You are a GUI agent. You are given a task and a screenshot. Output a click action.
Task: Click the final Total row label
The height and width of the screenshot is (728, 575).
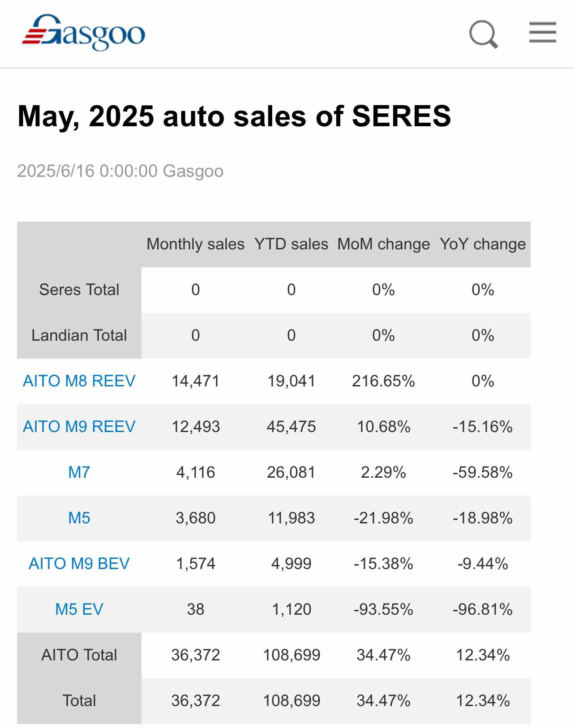point(79,701)
